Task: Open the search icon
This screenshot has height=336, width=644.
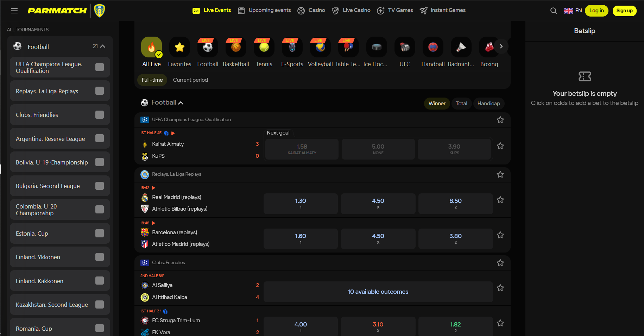Action: (x=554, y=11)
